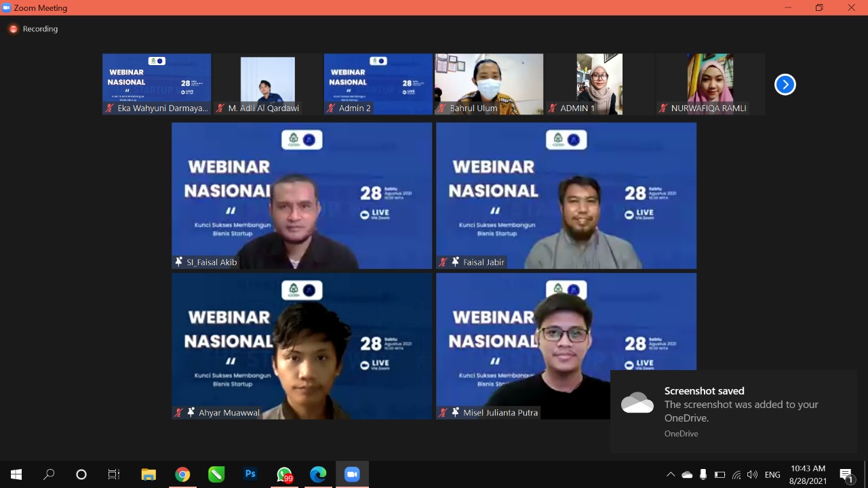Click pin icon next to Ahyar Muawwal
868x488 pixels.
tap(191, 412)
